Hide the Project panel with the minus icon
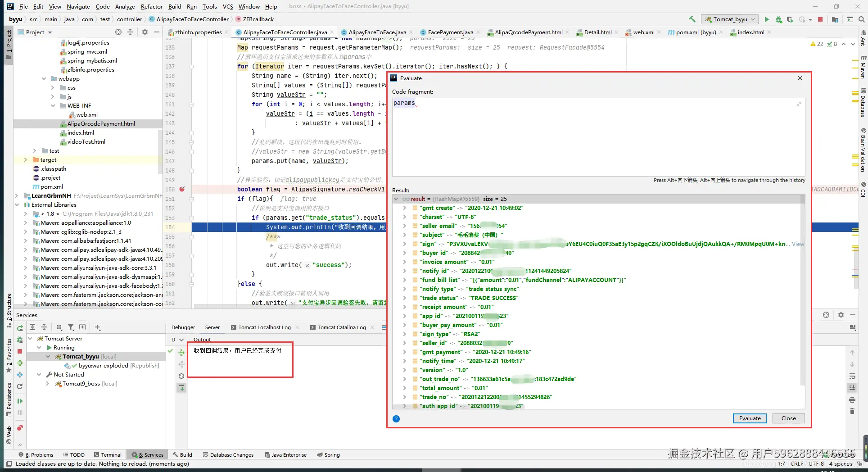This screenshot has height=472, width=868. pos(156,32)
